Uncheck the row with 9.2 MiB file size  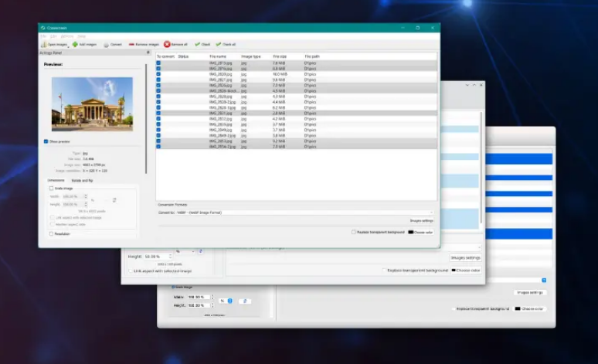click(x=158, y=141)
